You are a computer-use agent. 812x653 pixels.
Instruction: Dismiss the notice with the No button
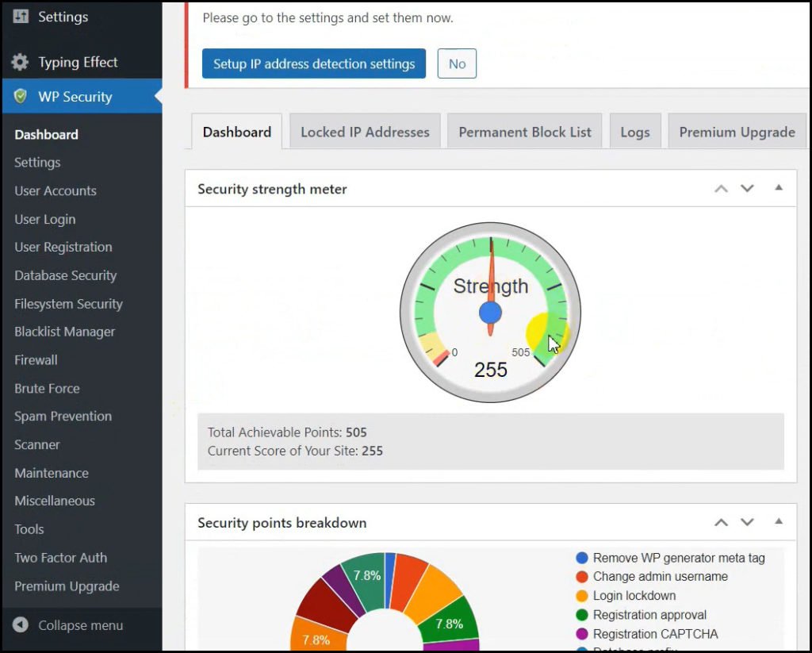pos(457,64)
